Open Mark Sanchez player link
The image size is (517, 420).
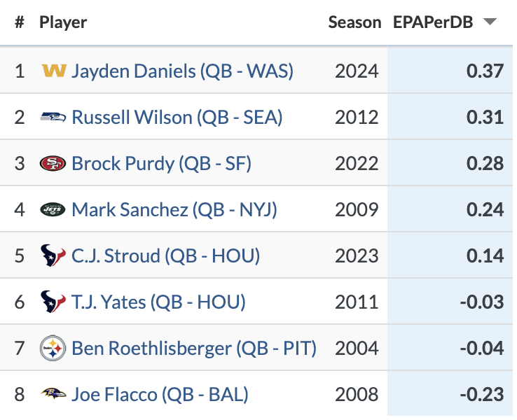tap(174, 209)
